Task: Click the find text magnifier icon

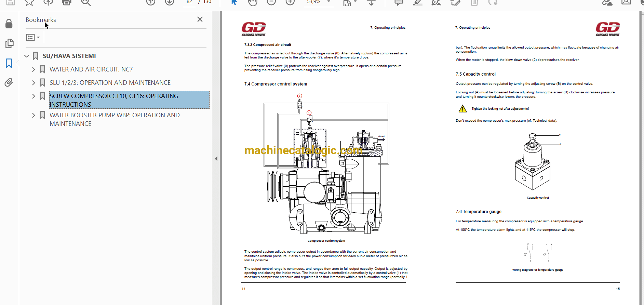Action: pyautogui.click(x=85, y=2)
